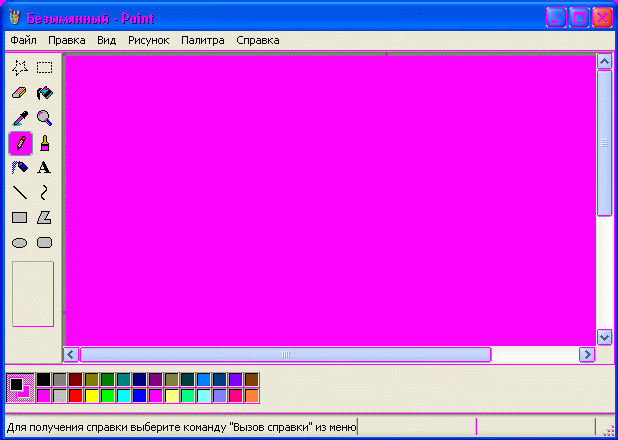Close the Безымянный - Paint window

point(602,18)
